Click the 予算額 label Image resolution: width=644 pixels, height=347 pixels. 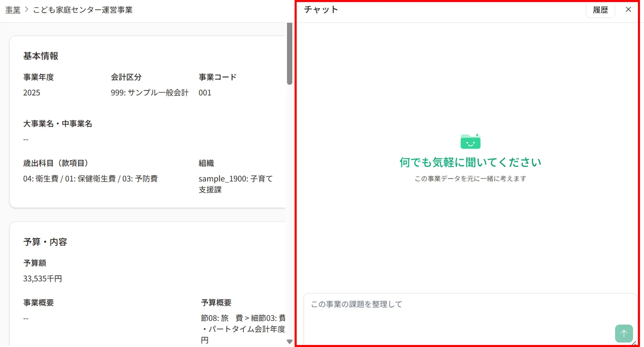[34, 263]
